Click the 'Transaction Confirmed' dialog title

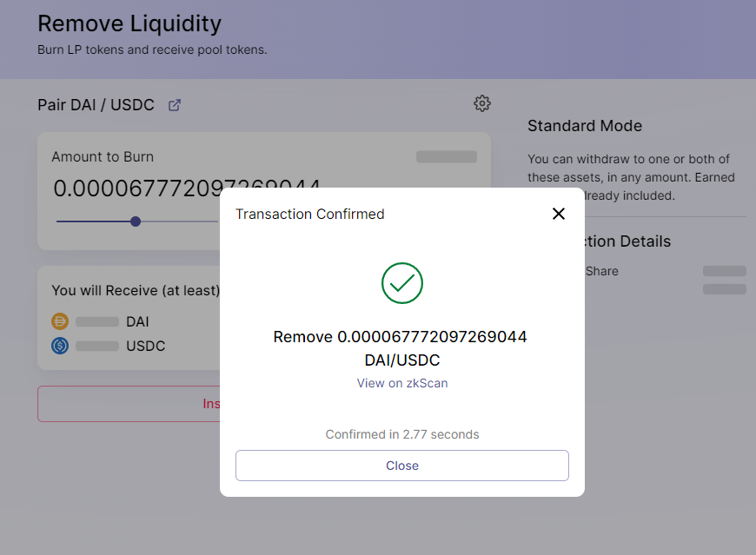309,214
